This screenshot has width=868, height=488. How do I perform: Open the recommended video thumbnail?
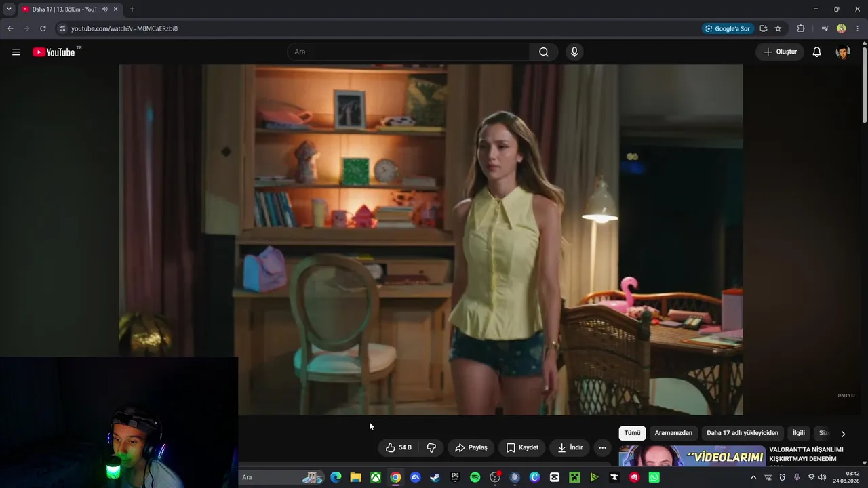(x=692, y=456)
